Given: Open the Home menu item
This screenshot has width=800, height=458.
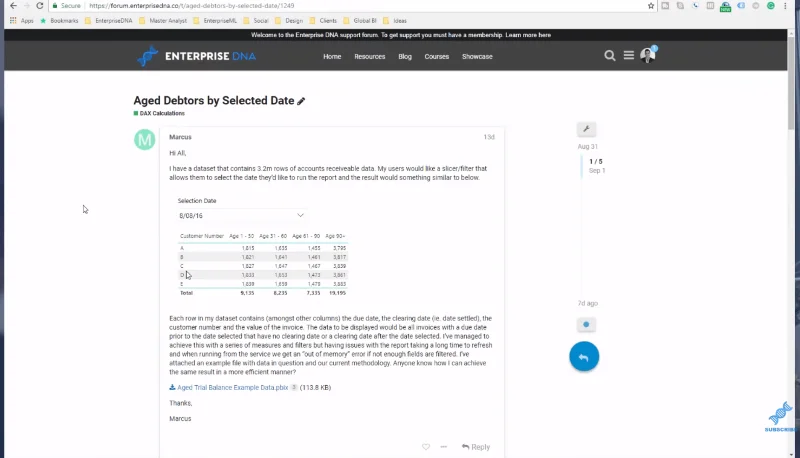Looking at the screenshot, I should point(332,57).
